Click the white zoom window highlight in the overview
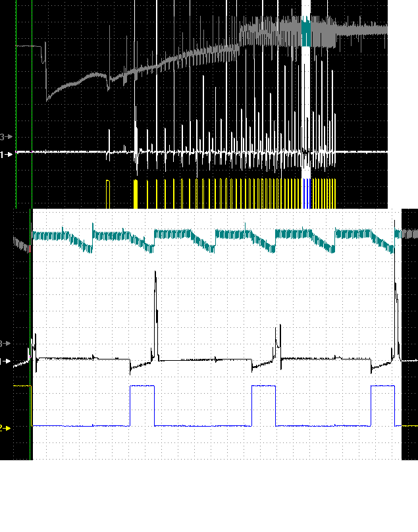 tap(306, 104)
